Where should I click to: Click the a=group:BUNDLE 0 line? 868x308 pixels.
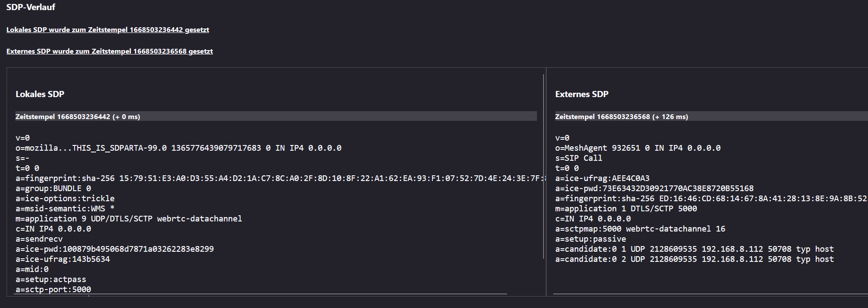coord(54,188)
